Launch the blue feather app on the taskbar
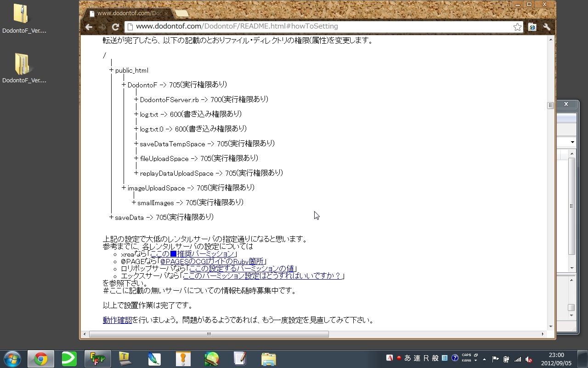588x368 pixels. pos(154,358)
